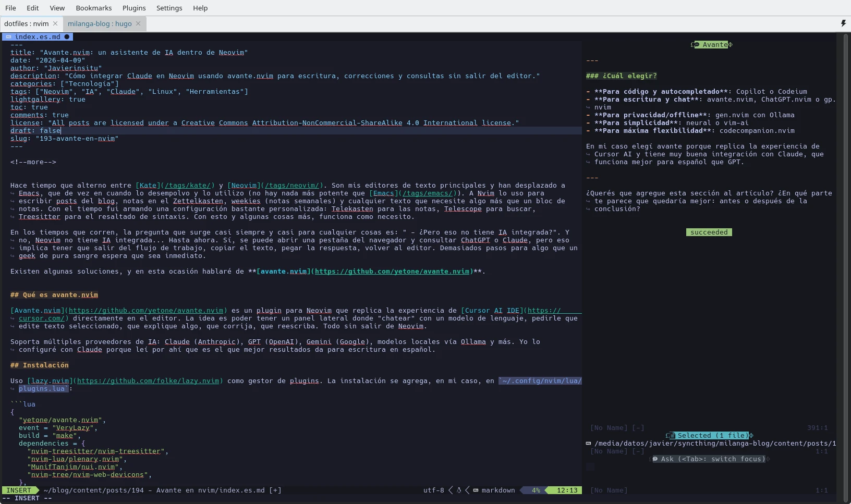851x504 pixels.
Task: Click the markdown file icon in bufferline
Action: [8, 37]
